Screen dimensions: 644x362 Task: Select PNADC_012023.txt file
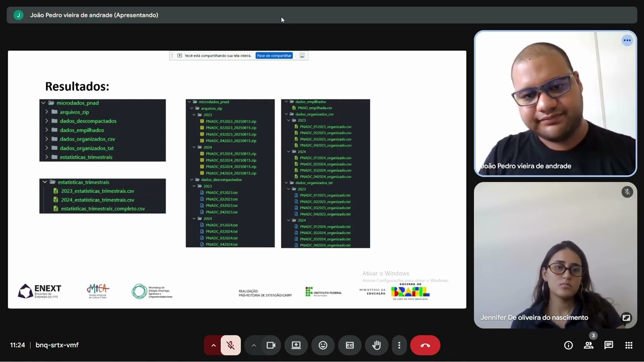222,193
